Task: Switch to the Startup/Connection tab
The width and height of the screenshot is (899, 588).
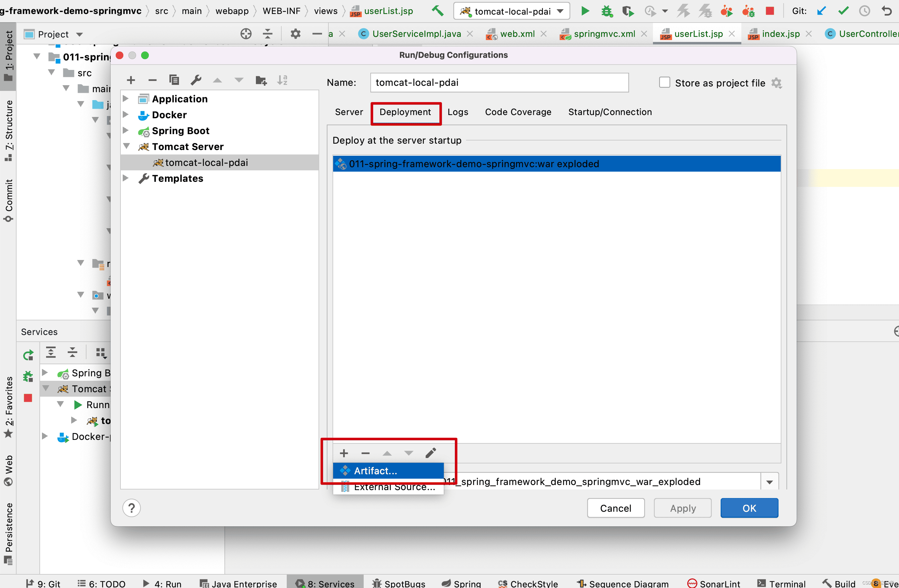Action: click(x=610, y=112)
